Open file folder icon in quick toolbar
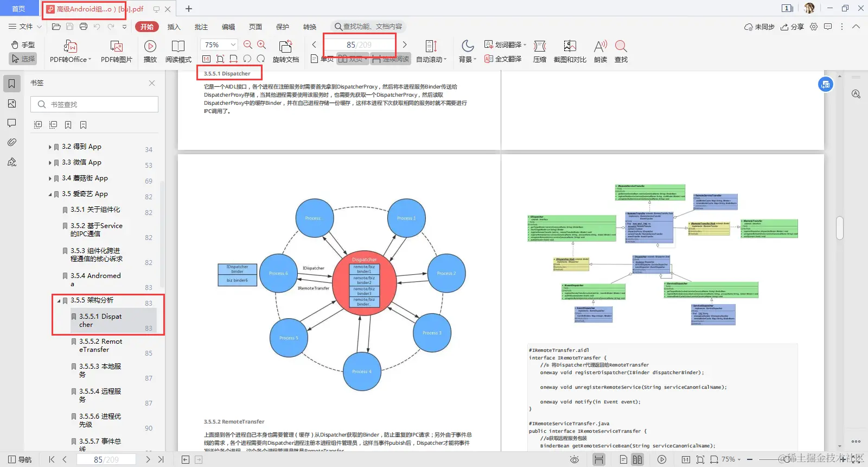The height and width of the screenshot is (467, 868). 56,26
